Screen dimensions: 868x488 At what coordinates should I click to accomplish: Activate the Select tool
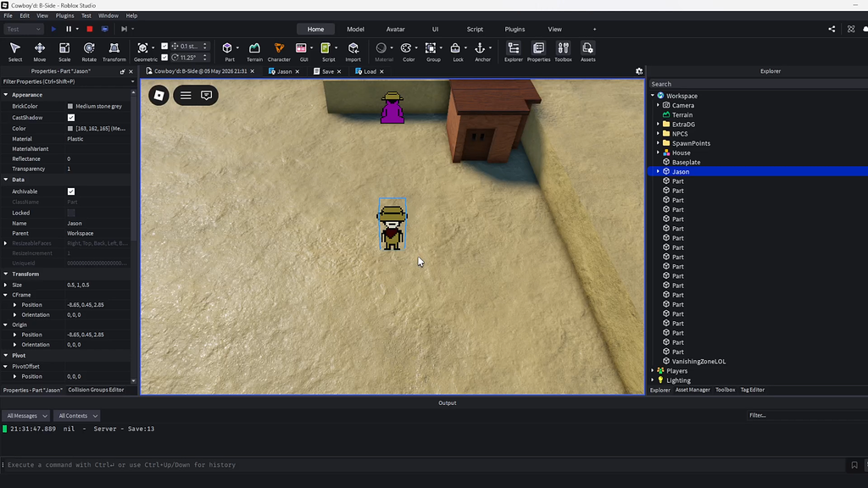(x=15, y=52)
